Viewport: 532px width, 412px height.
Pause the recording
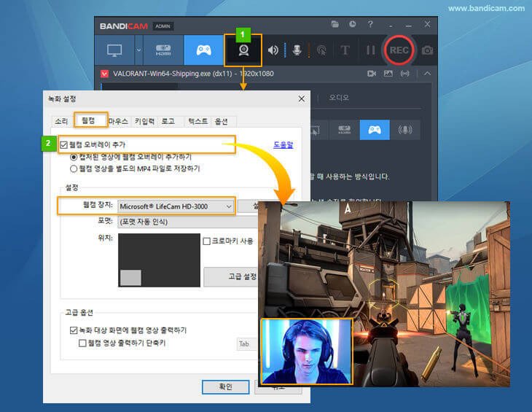[370, 50]
